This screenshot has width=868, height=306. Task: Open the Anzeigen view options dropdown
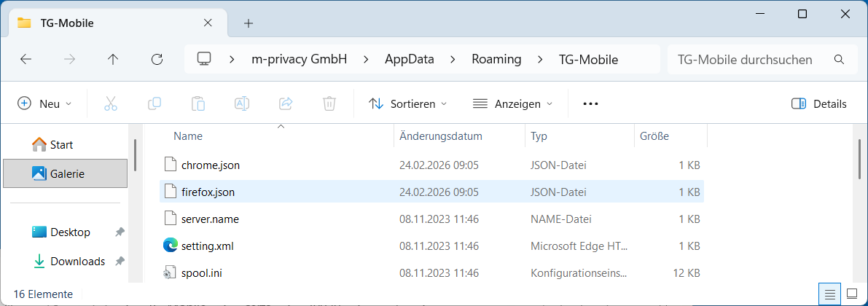pyautogui.click(x=513, y=103)
